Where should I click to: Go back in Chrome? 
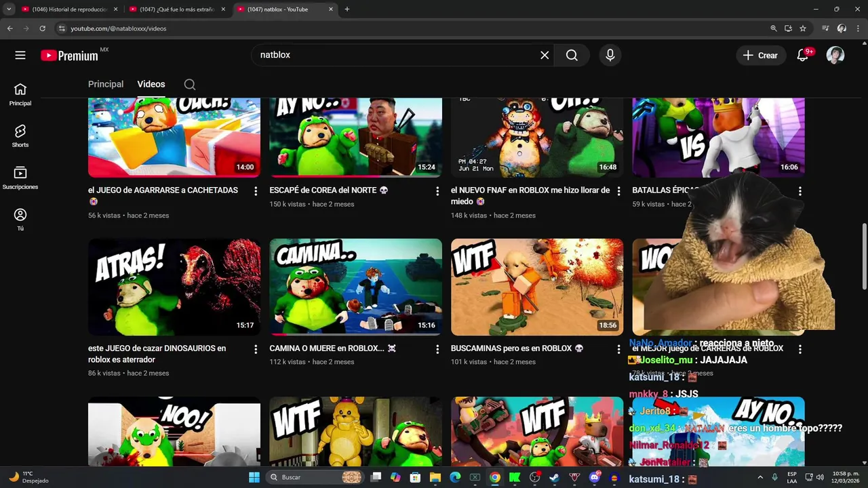(x=9, y=28)
